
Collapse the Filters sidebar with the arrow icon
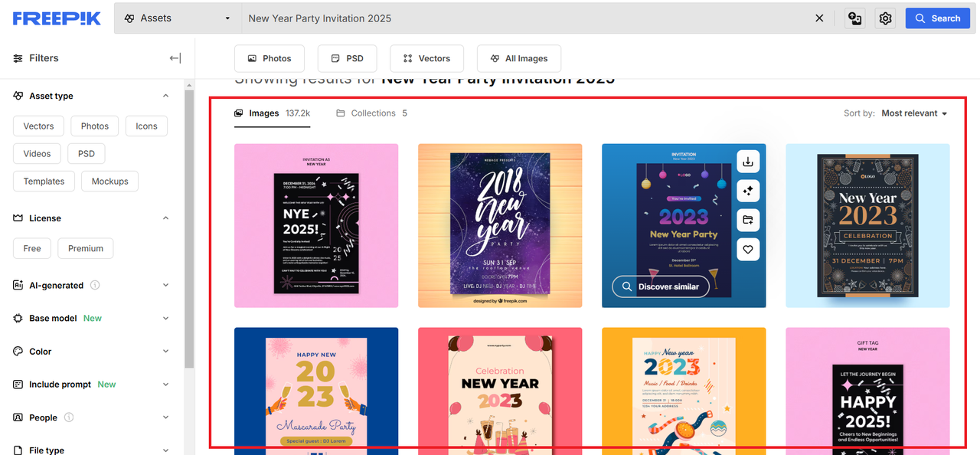click(x=175, y=58)
